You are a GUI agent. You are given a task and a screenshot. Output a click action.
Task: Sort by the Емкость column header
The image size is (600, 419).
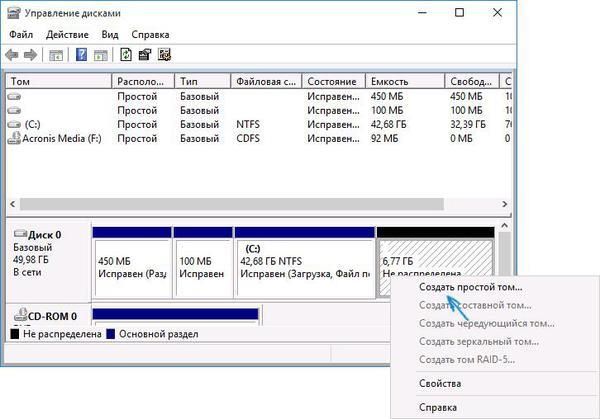coord(405,82)
